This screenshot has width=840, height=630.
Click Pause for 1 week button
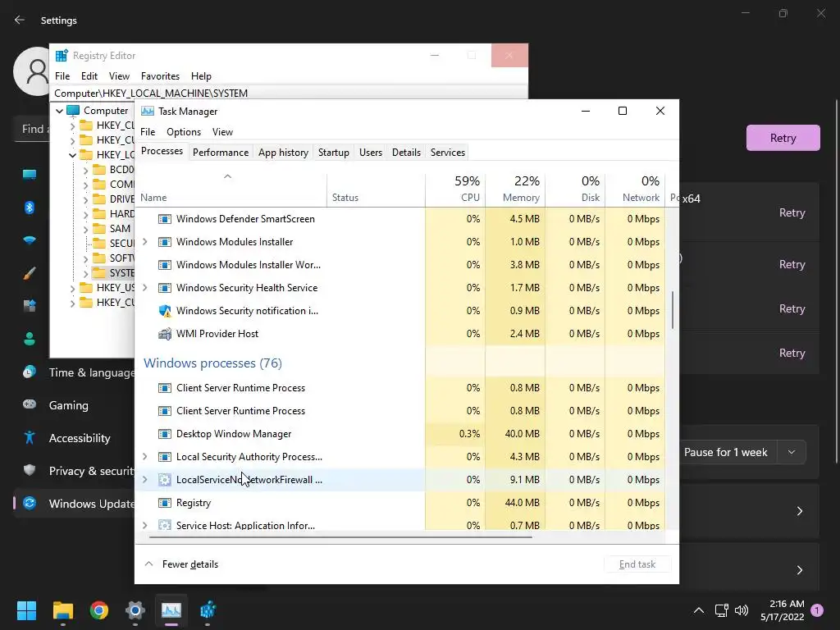coord(725,452)
